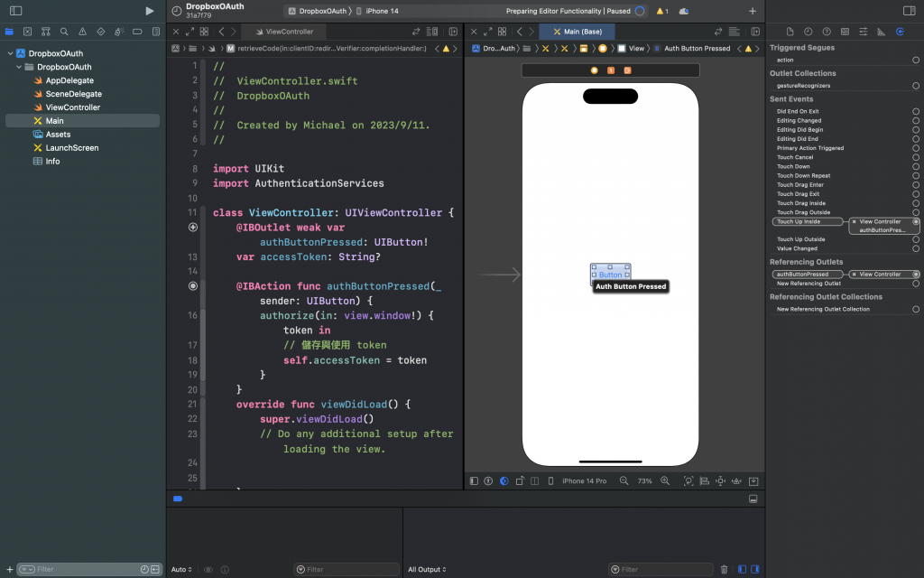Choose iPhone 14 run destination
924x578 pixels.
point(377,11)
